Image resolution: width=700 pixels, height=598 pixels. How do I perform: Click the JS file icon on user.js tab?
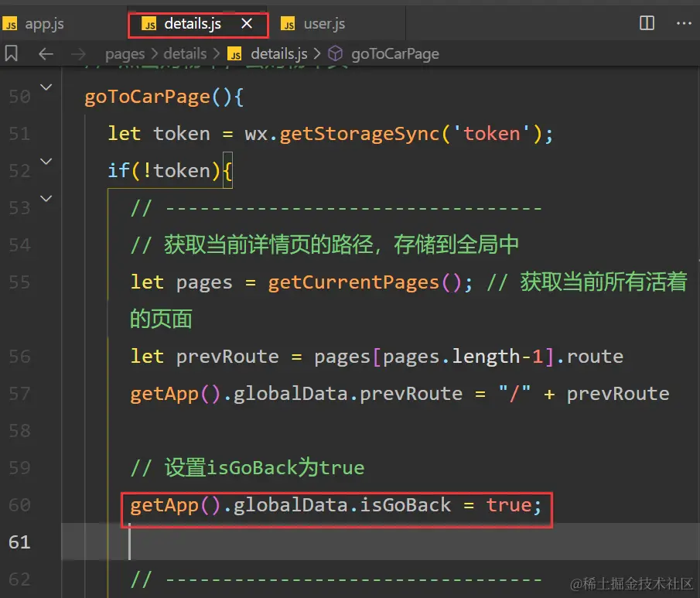(288, 24)
